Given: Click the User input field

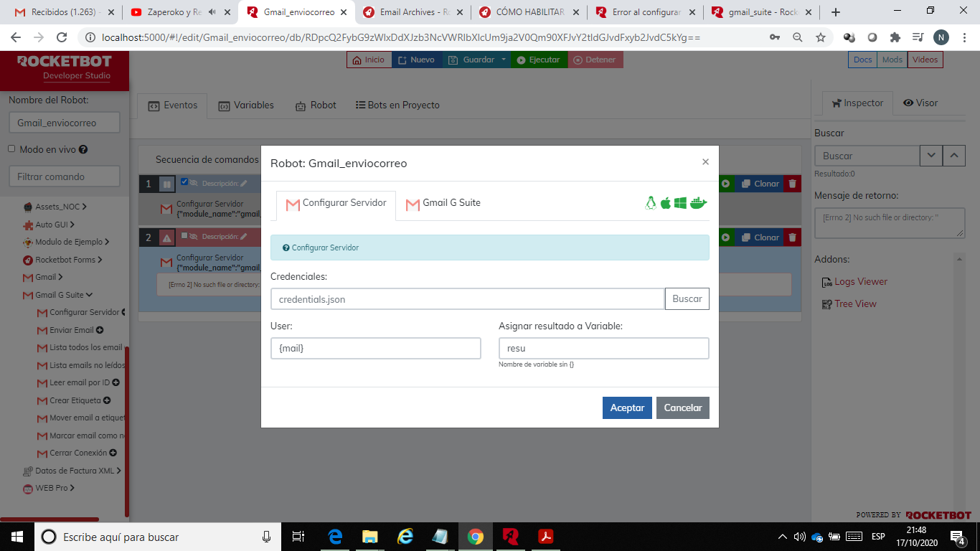Looking at the screenshot, I should [375, 348].
